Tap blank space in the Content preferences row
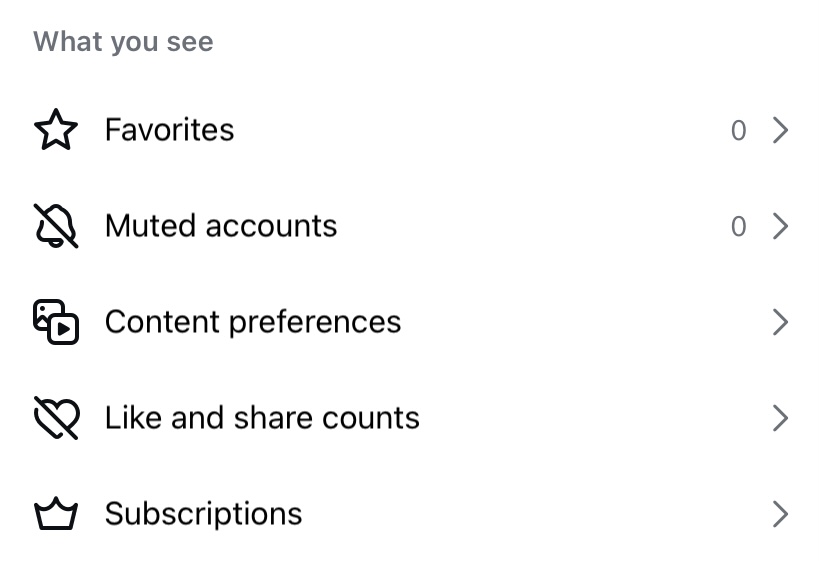Viewport: 821px width, 561px height. [580, 322]
